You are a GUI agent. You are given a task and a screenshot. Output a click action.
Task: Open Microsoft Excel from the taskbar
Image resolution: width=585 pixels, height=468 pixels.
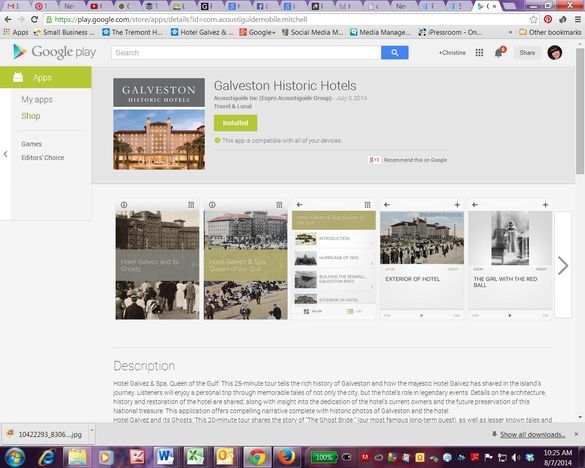[195, 457]
